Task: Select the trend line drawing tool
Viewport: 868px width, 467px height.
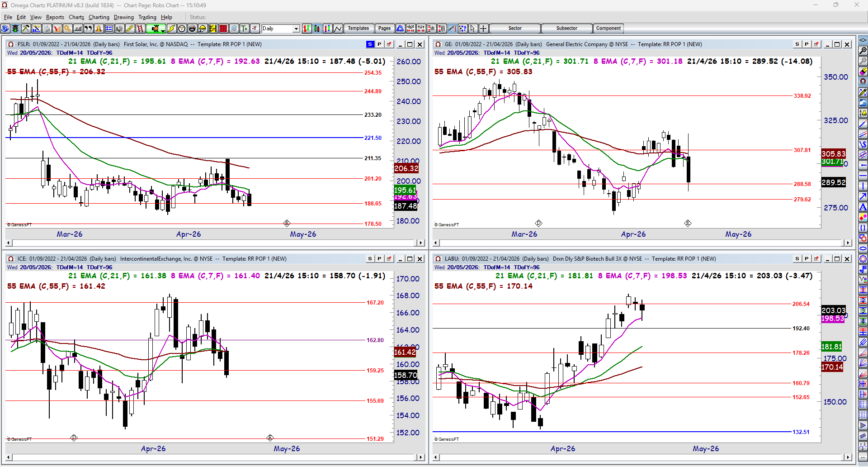Action: point(863,124)
